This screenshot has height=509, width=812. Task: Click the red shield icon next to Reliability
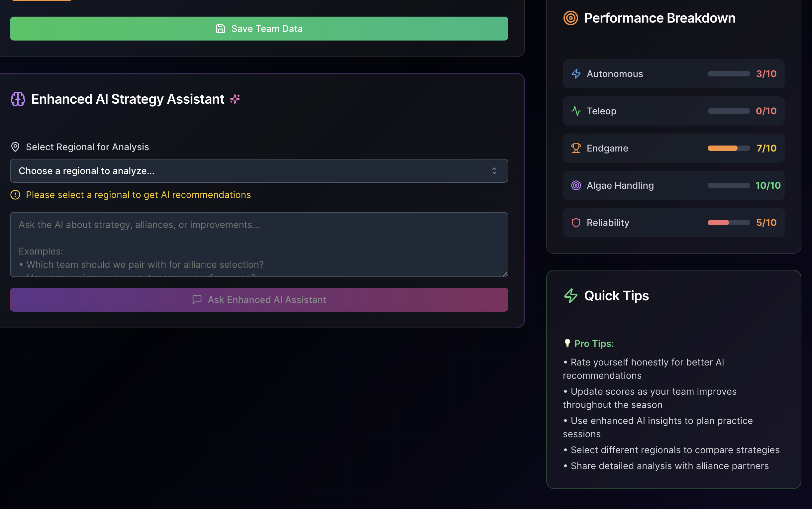pyautogui.click(x=576, y=223)
